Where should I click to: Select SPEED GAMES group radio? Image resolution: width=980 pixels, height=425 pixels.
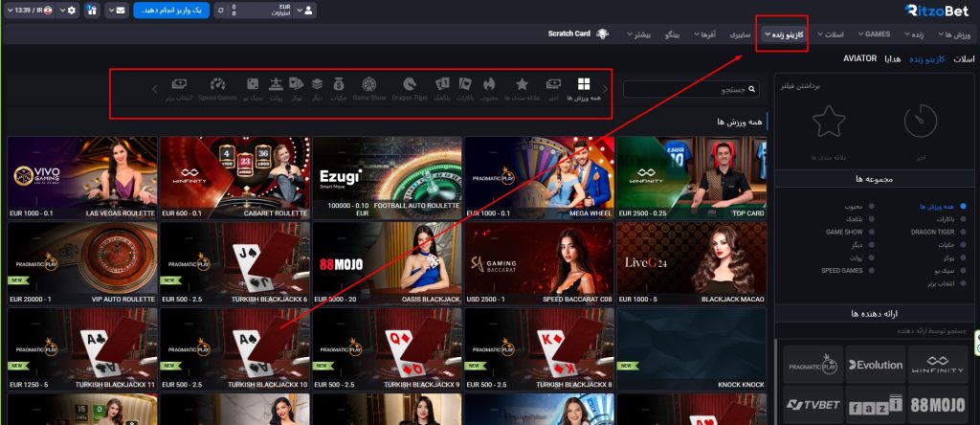(x=872, y=271)
